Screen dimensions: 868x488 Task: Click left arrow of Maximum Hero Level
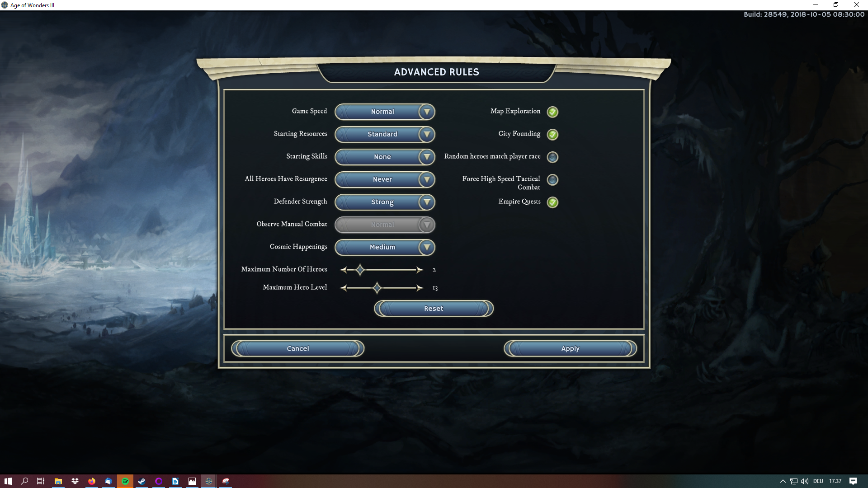(343, 288)
